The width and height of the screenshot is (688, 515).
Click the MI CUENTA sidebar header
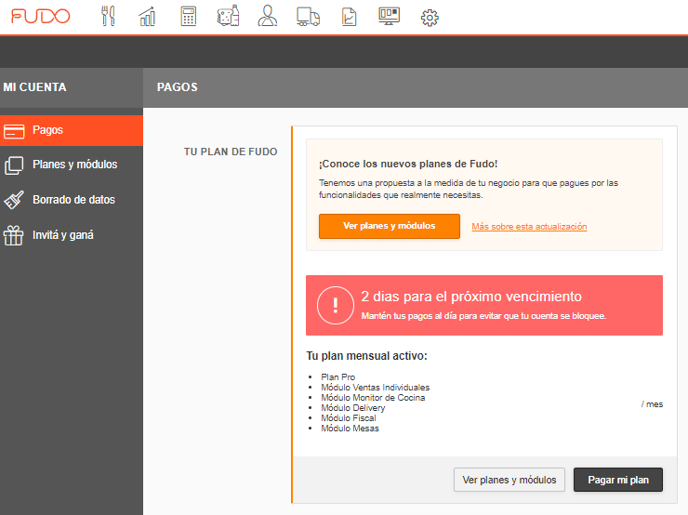pyautogui.click(x=35, y=87)
